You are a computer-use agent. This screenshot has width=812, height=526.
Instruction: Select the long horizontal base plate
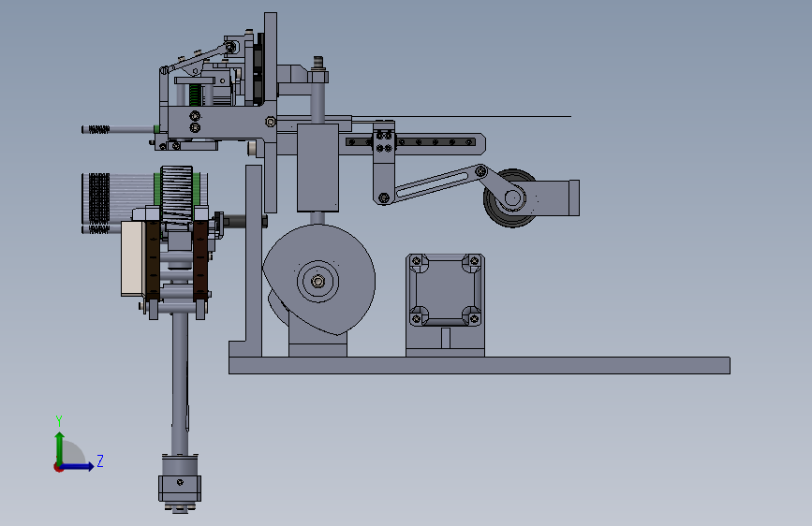480,365
